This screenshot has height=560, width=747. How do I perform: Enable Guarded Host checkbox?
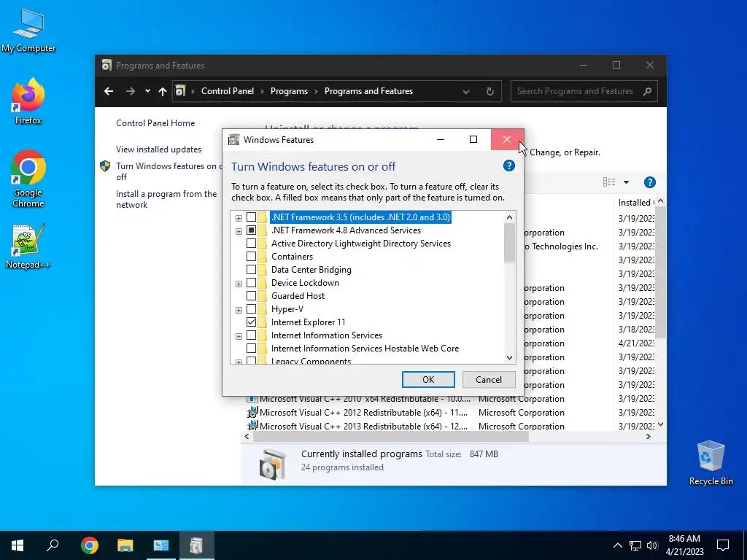click(251, 296)
